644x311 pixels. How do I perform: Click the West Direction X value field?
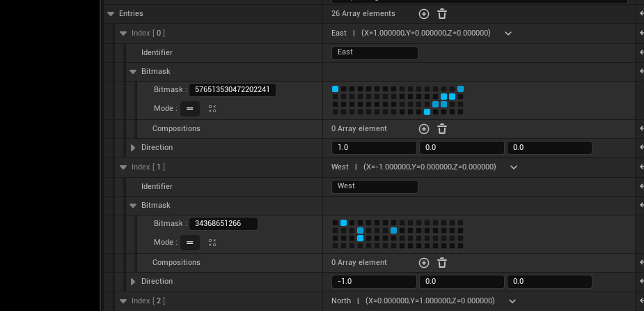coord(374,282)
